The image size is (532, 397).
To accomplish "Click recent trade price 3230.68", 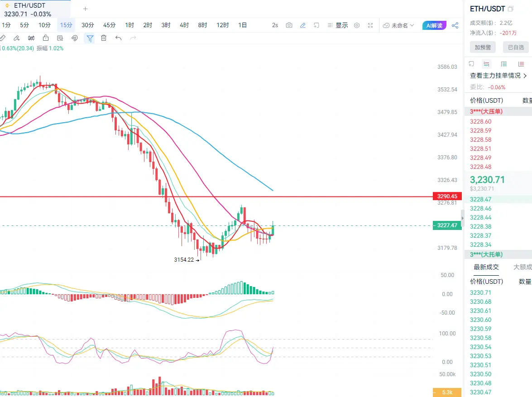I will pyautogui.click(x=481, y=302).
